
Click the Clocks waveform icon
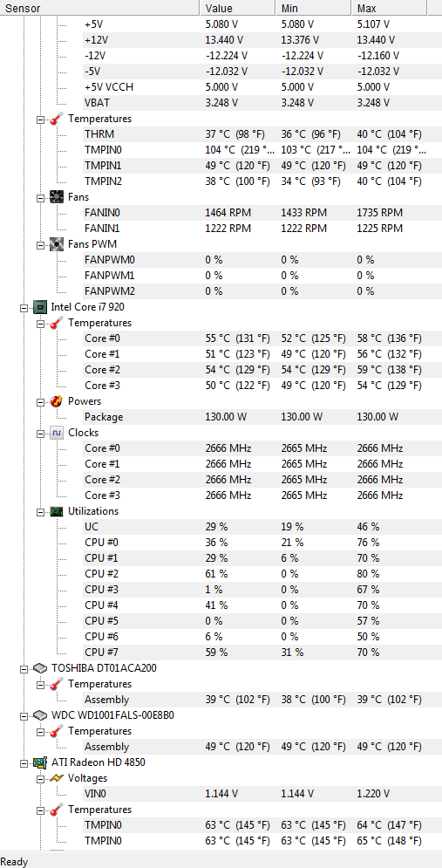pos(57,433)
